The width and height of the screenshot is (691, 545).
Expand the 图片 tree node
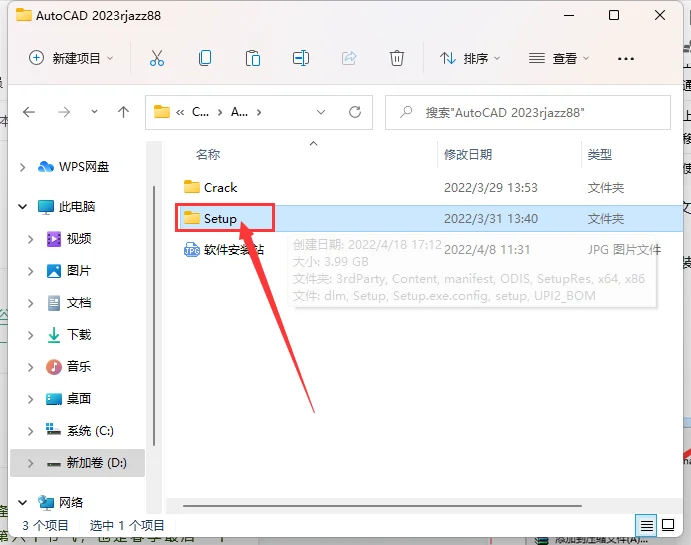30,271
